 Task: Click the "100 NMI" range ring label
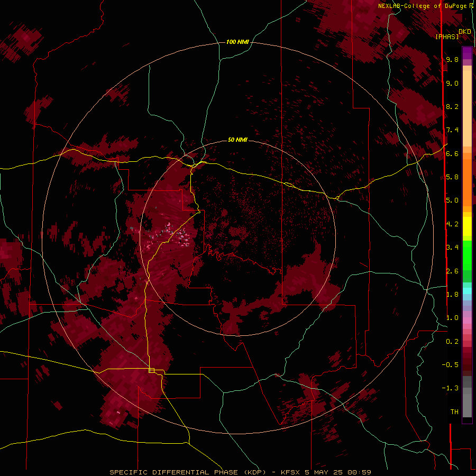click(237, 42)
